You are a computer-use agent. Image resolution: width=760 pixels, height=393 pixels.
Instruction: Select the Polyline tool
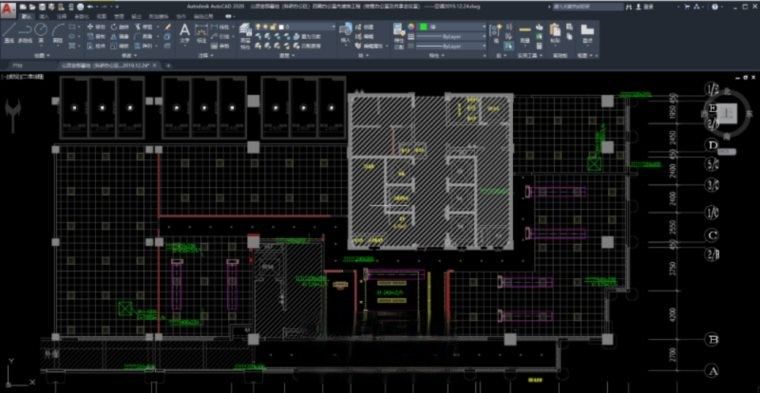tap(25, 33)
